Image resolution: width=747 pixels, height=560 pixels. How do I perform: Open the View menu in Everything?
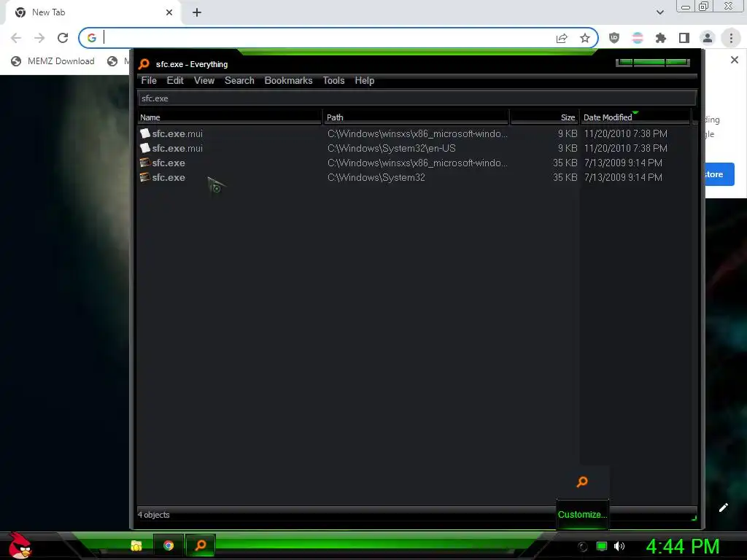(204, 80)
